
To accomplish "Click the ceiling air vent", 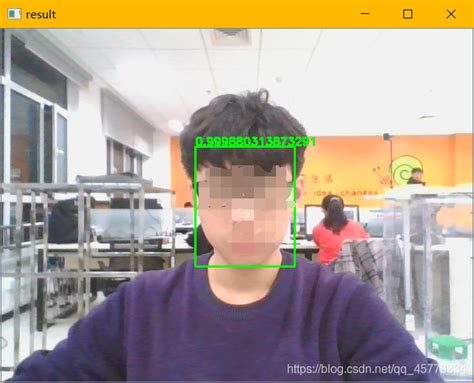I will click(x=231, y=36).
